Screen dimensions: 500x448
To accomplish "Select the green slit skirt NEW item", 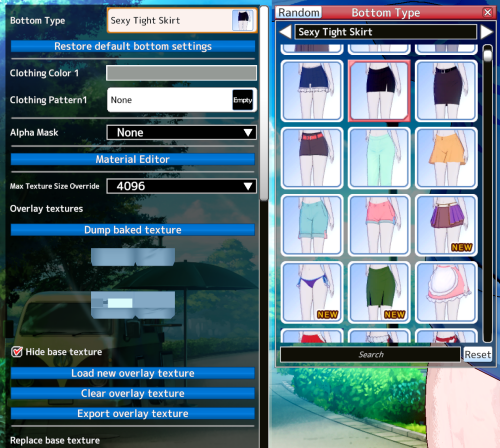I will (379, 292).
